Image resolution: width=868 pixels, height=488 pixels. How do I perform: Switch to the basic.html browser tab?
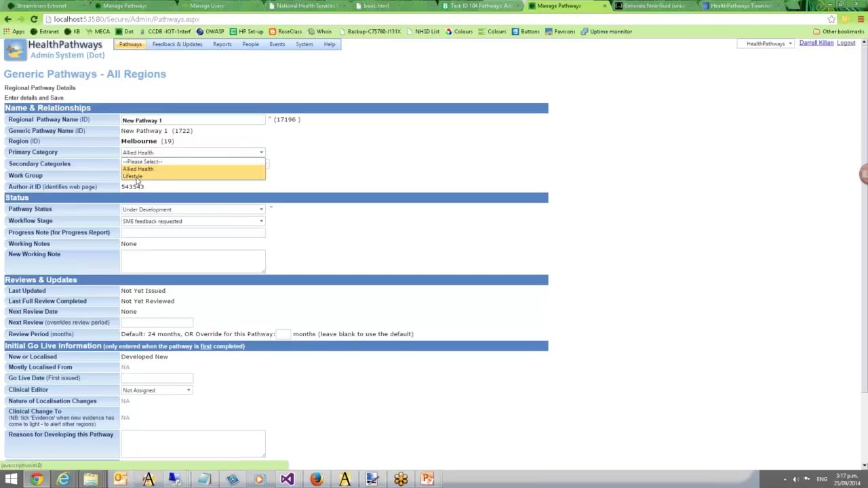[x=376, y=6]
